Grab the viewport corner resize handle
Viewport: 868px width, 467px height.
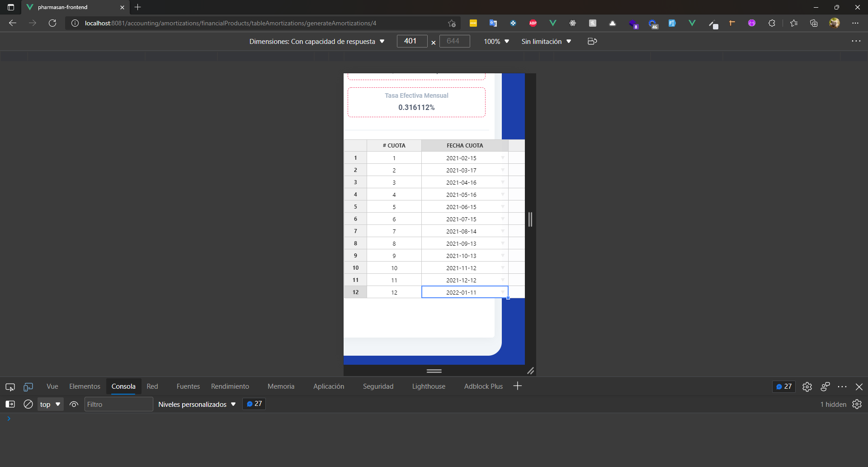coord(531,371)
